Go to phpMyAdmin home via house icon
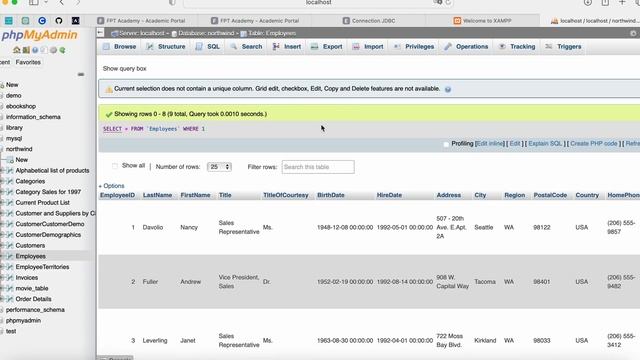 [17, 50]
